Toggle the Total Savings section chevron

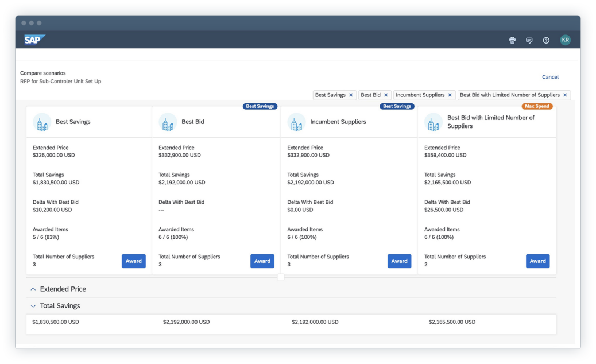point(33,306)
